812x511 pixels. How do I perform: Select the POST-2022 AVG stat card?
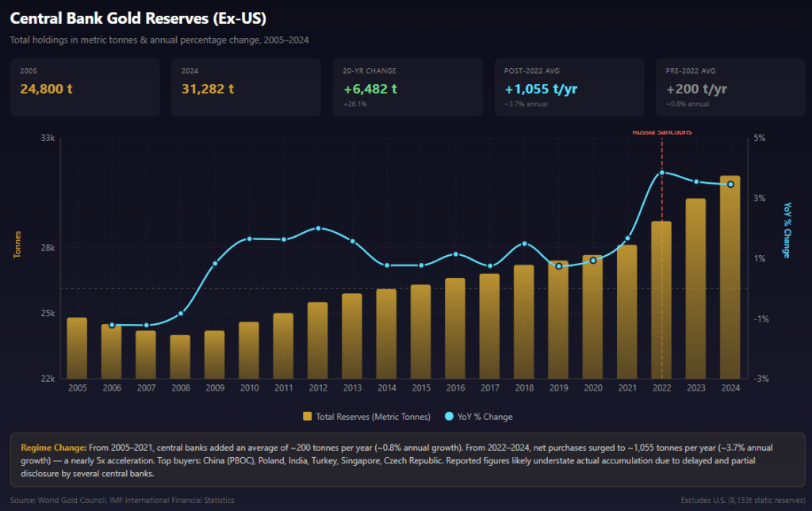[569, 87]
